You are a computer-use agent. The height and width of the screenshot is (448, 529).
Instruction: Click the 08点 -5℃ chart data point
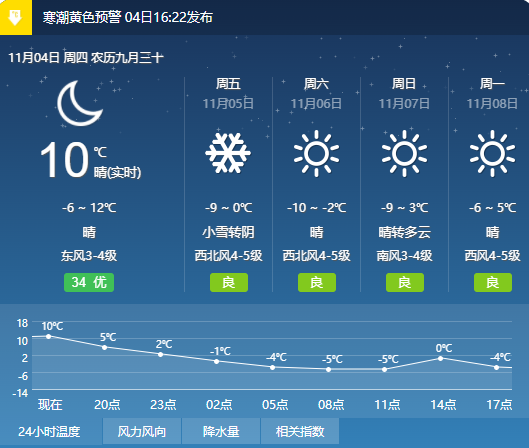pyautogui.click(x=329, y=369)
